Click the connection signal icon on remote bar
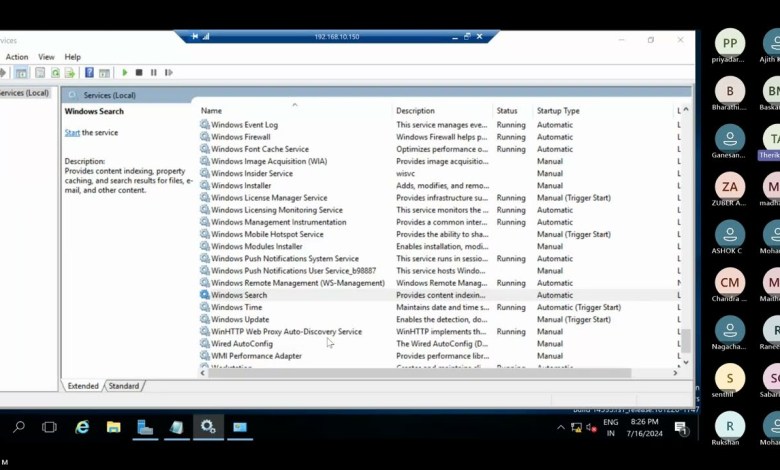Viewport: 780px width, 470px height. point(206,36)
